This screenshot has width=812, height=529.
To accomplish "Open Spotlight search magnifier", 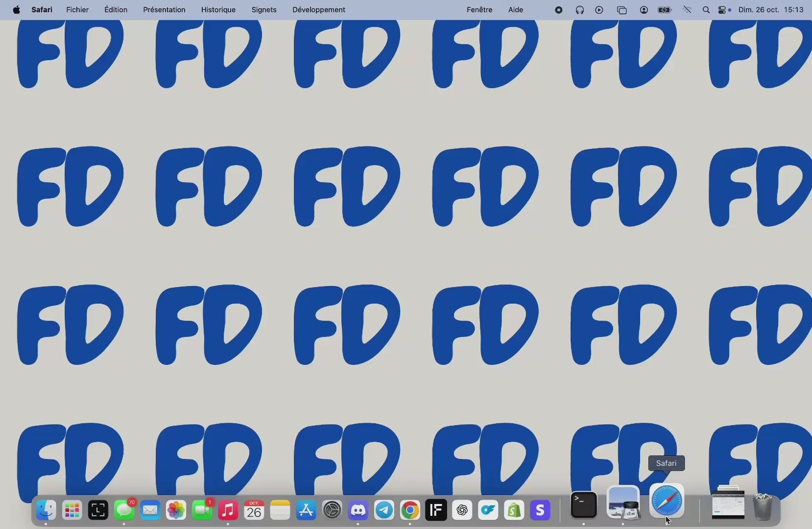I will tap(706, 10).
